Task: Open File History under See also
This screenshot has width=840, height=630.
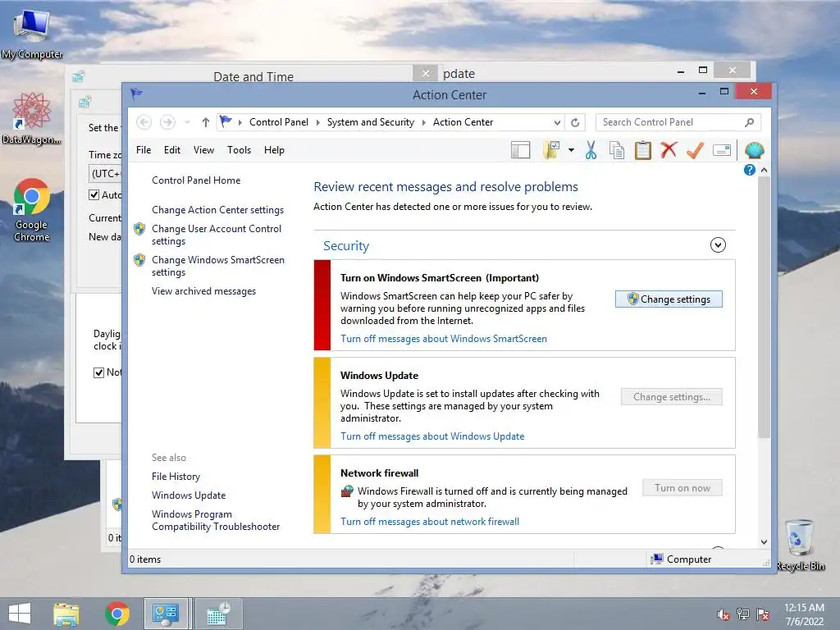Action: (x=176, y=477)
